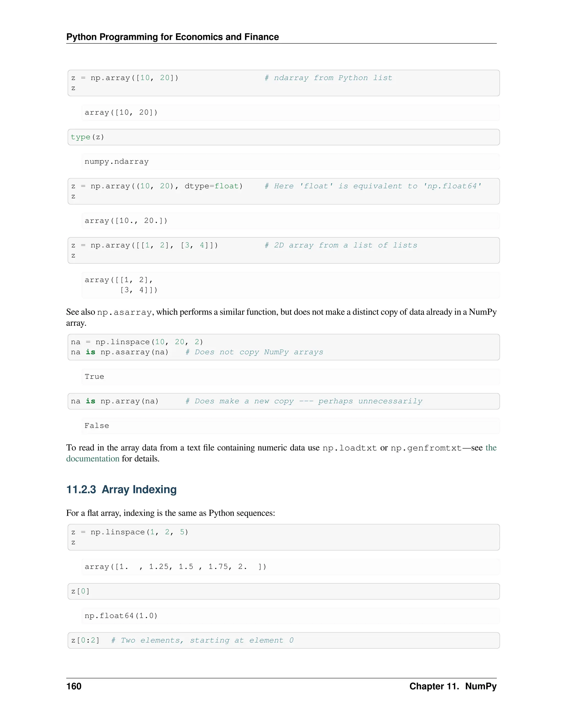The image size is (563, 728).
Task: Click the output 'array([1. , 1.25, 1.5 , 1.75, 2. ])'
Action: (x=175, y=567)
